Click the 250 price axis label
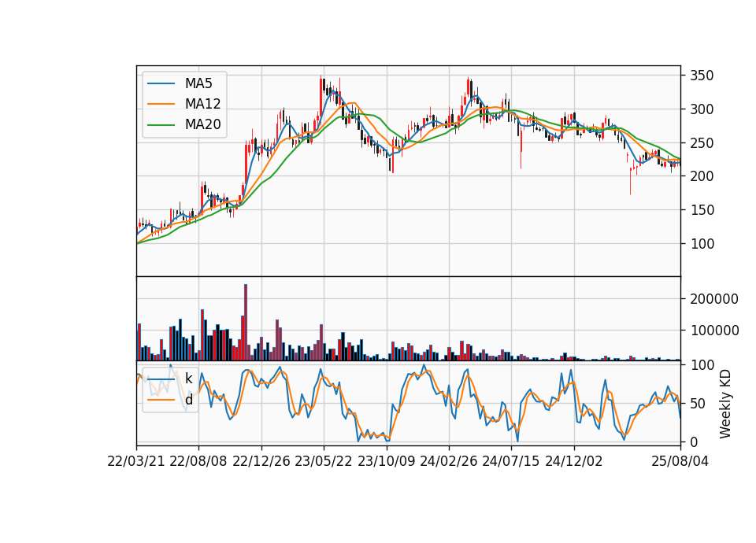Screen dimensions: 756x543 click(x=702, y=143)
